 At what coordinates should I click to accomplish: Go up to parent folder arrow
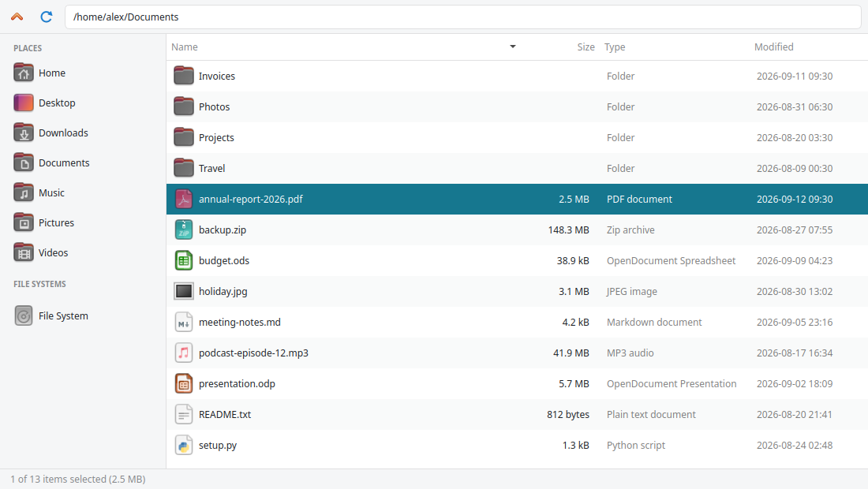17,17
